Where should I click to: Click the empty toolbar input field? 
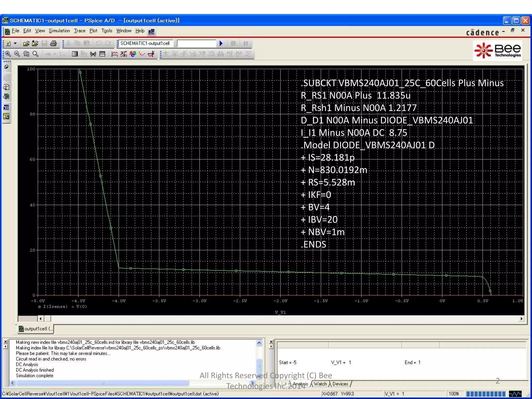pos(196,43)
